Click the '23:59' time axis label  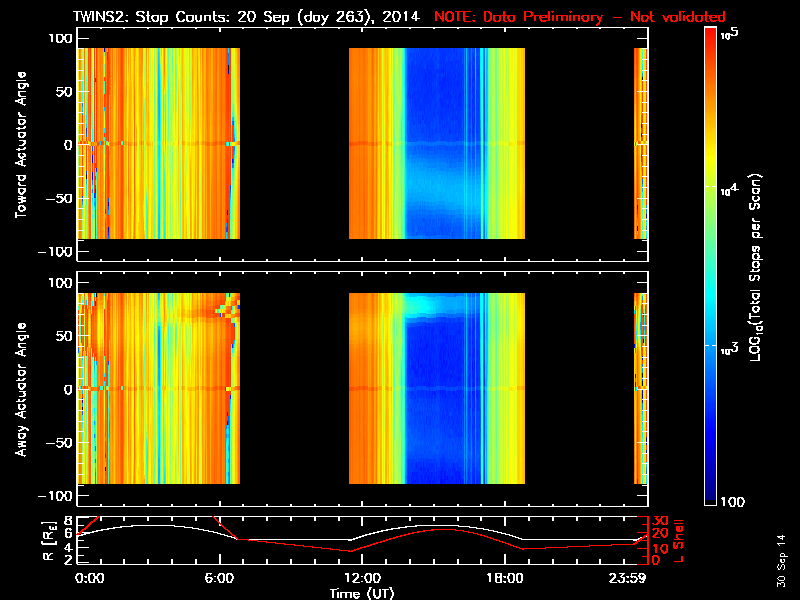[627, 579]
